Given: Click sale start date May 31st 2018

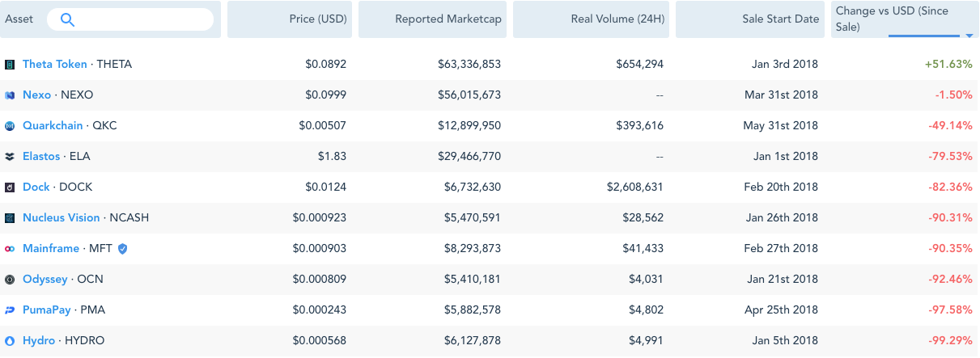Looking at the screenshot, I should click(781, 125).
